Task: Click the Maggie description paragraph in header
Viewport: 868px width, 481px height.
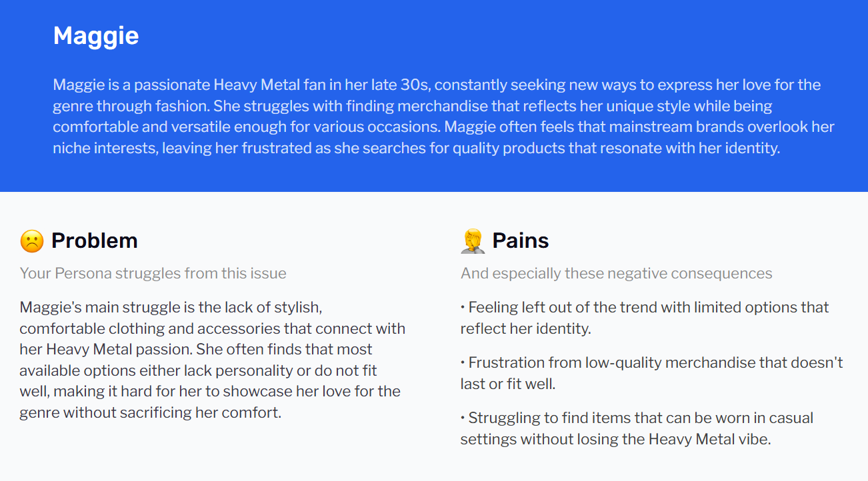Action: [443, 117]
